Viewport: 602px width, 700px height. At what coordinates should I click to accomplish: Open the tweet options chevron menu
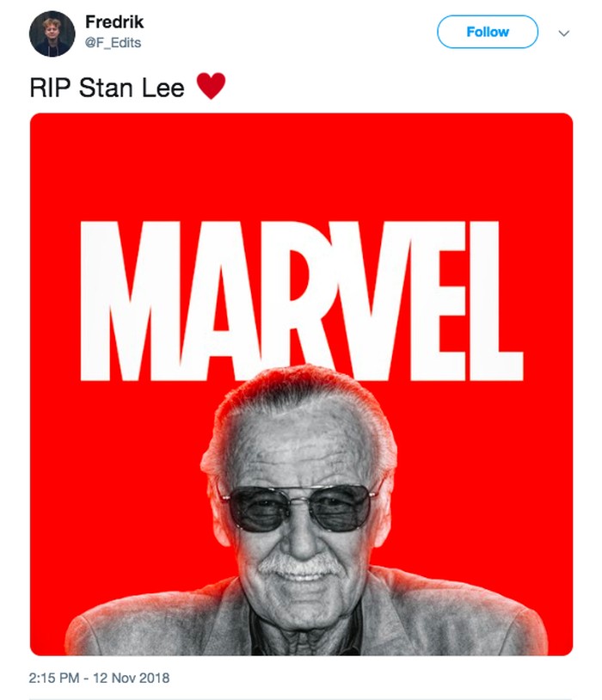(564, 33)
